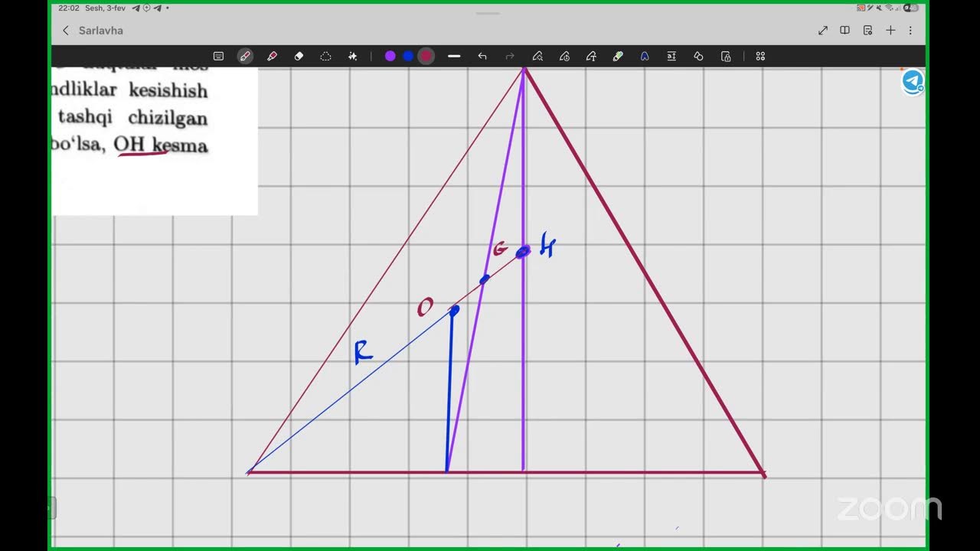
Task: Open the Telegram floating bubble
Action: click(x=913, y=82)
